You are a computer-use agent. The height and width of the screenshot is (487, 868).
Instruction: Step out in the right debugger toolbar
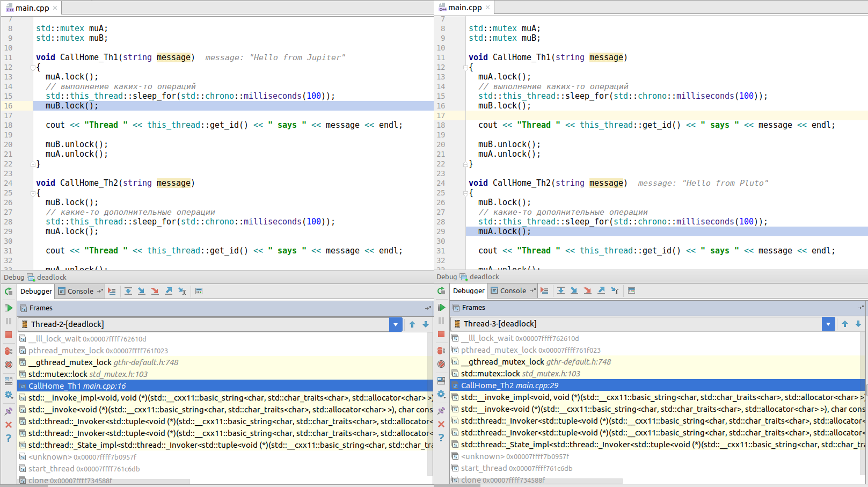(601, 290)
